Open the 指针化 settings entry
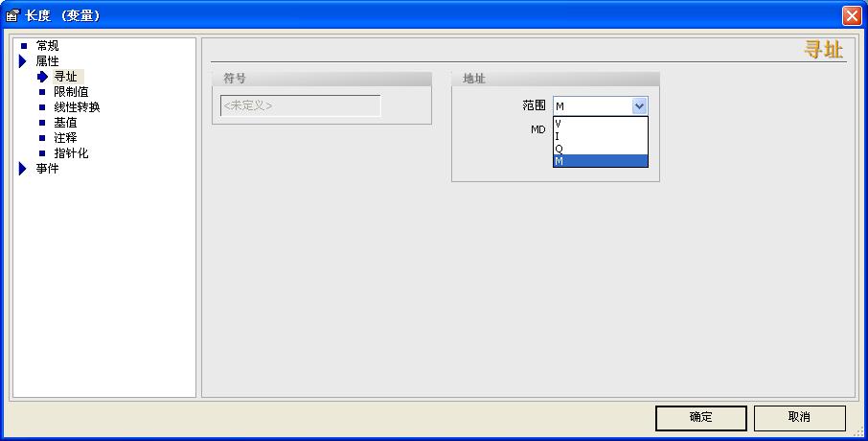 coord(71,153)
